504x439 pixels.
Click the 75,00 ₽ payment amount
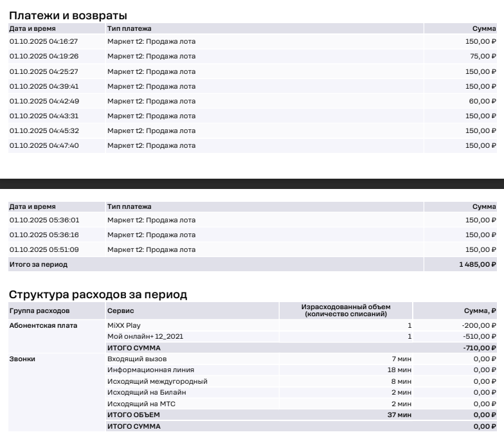tap(483, 57)
